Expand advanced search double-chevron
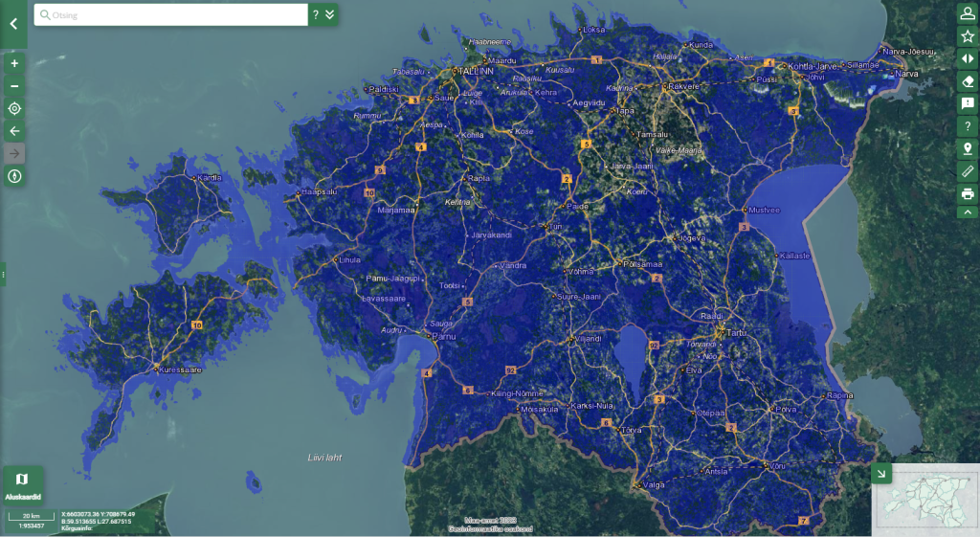This screenshot has height=537, width=980. (330, 14)
